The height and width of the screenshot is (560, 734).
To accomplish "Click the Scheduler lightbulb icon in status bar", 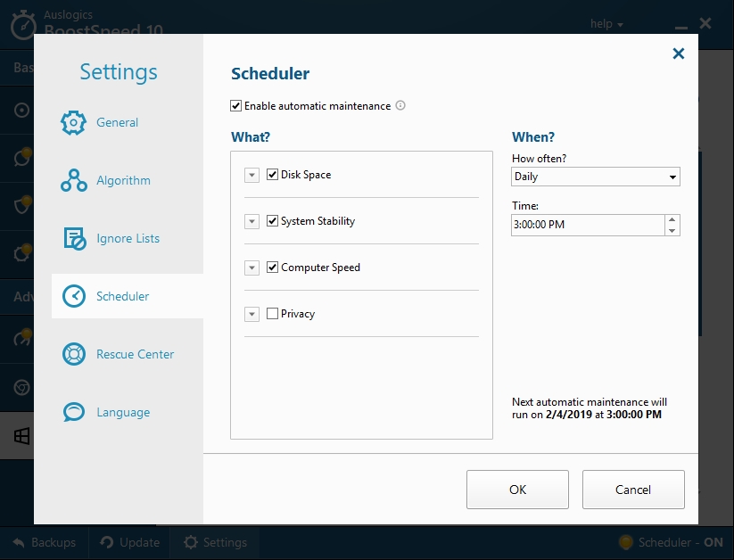I will tap(626, 542).
